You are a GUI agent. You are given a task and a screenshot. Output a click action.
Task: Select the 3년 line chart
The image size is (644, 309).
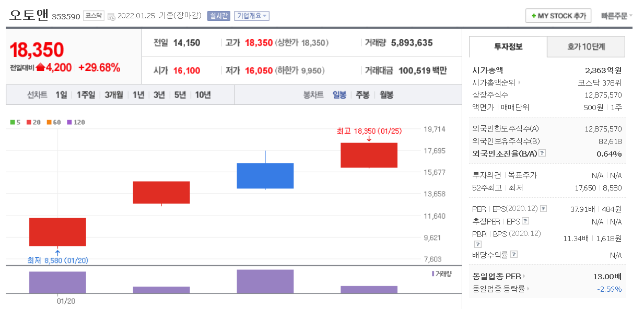[x=159, y=95]
